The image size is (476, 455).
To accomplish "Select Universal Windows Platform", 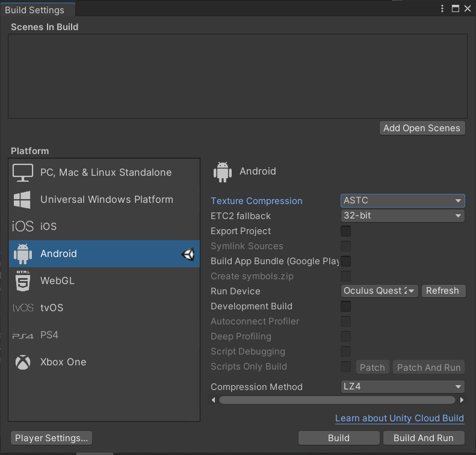I will (x=104, y=200).
